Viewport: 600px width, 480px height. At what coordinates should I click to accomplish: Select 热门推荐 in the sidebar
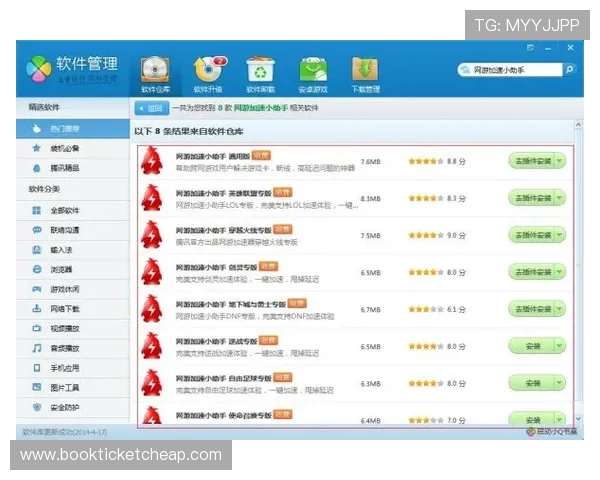[x=68, y=128]
